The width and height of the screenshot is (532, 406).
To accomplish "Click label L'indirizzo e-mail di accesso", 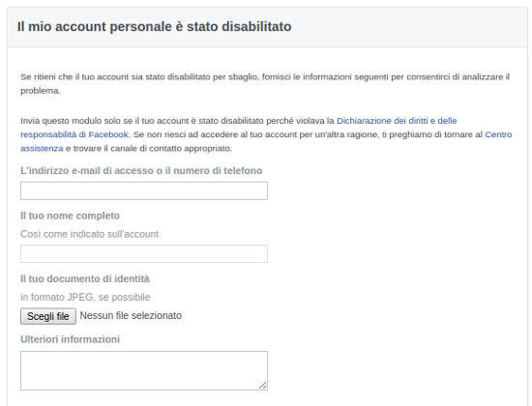I will pos(141,170).
